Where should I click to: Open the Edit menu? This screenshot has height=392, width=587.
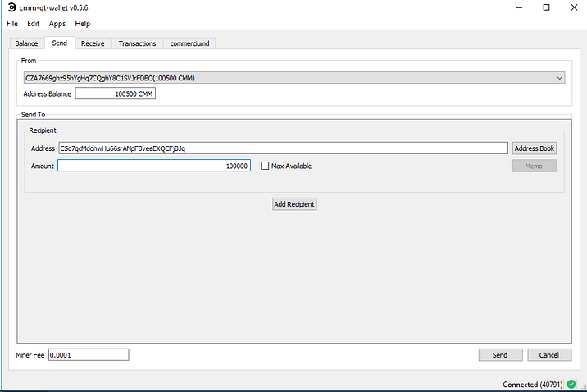33,24
